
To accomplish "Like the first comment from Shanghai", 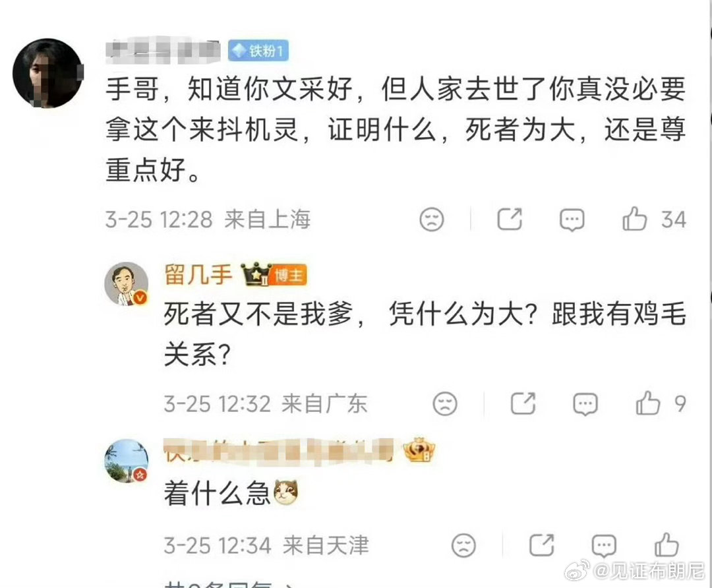I will [x=634, y=220].
